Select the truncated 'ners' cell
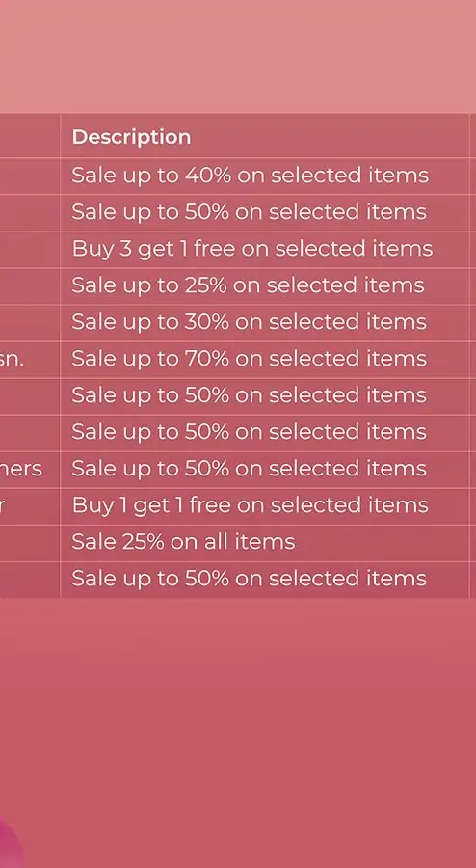The height and width of the screenshot is (868, 476). 30,469
